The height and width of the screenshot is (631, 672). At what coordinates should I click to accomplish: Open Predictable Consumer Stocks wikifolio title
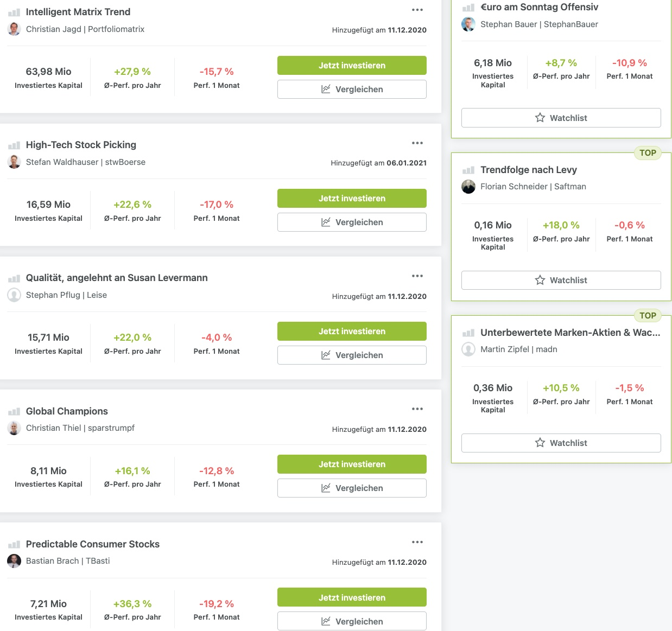(93, 544)
